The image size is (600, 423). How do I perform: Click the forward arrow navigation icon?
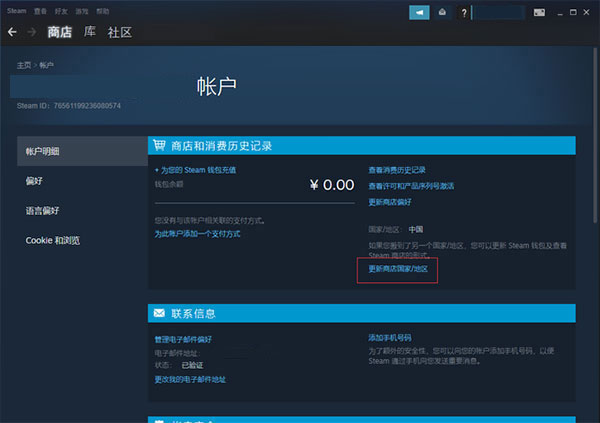32,32
